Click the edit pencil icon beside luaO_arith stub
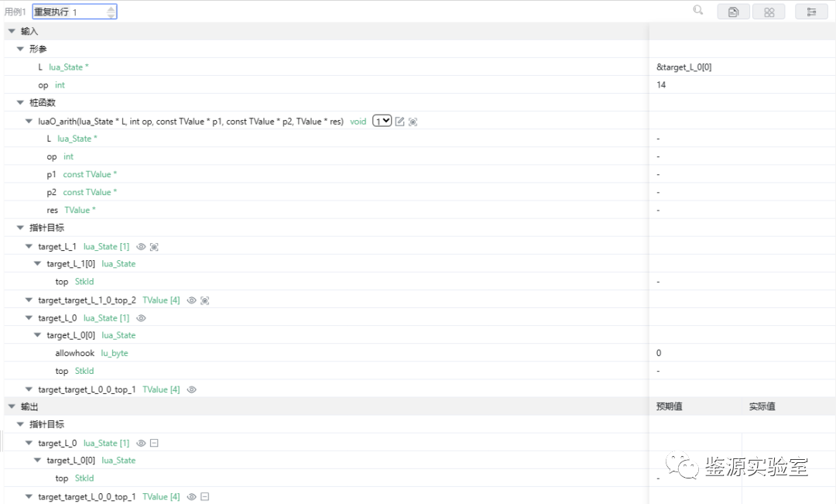The height and width of the screenshot is (504, 836). point(399,122)
